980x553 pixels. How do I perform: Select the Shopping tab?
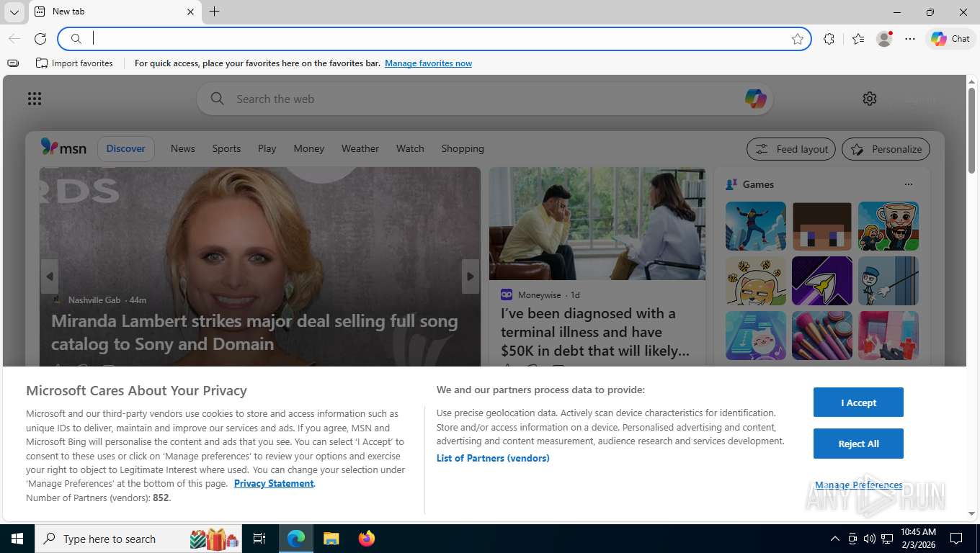(463, 148)
